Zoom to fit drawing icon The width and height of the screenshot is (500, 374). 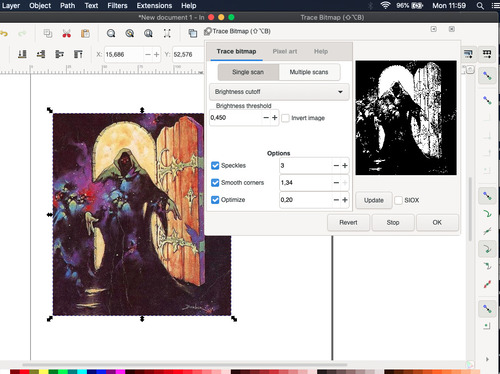130,33
